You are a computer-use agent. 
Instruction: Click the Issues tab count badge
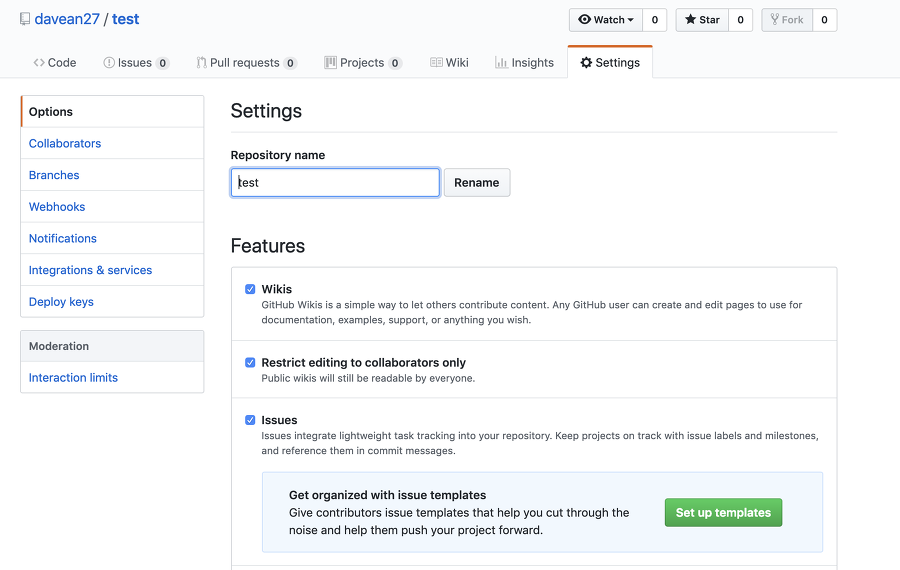tap(162, 63)
